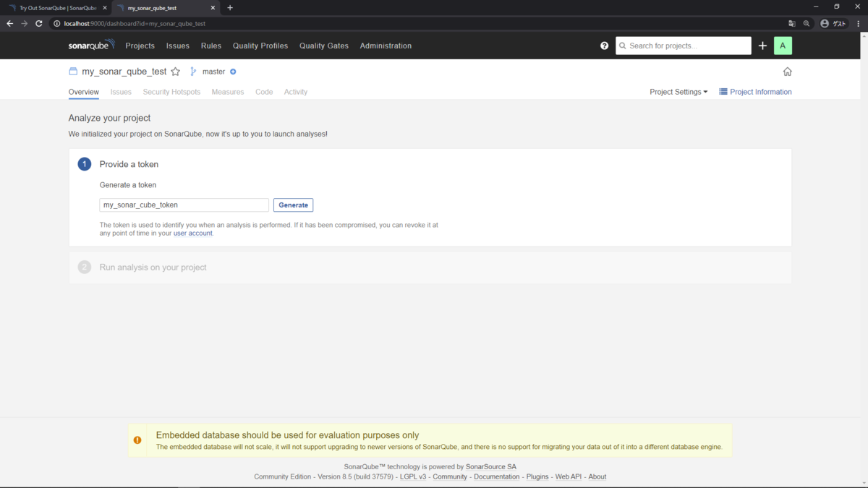Click the browser forward arrow

pyautogui.click(x=24, y=23)
